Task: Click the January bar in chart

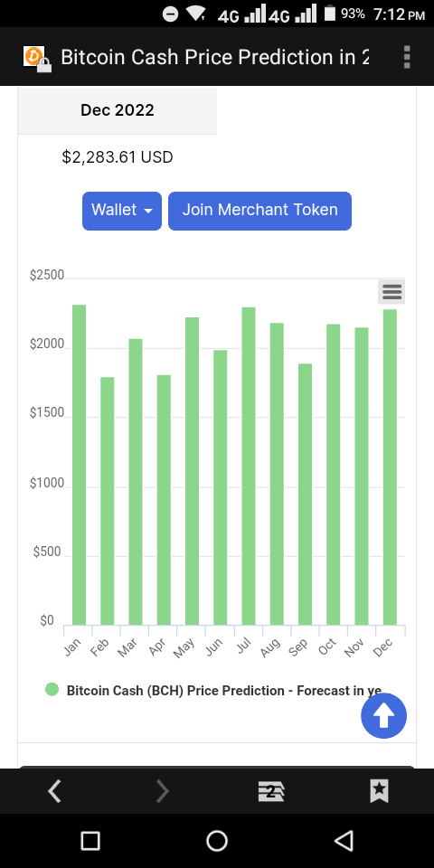Action: coord(80,465)
